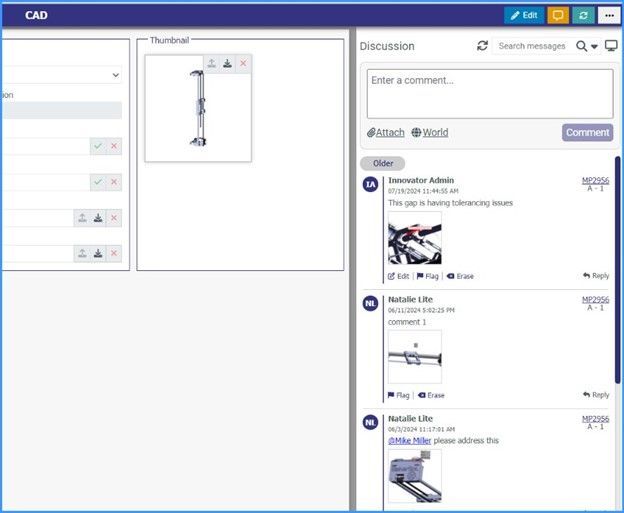Image resolution: width=624 pixels, height=513 pixels.
Task: Refresh the Discussion panel messages
Action: (483, 46)
